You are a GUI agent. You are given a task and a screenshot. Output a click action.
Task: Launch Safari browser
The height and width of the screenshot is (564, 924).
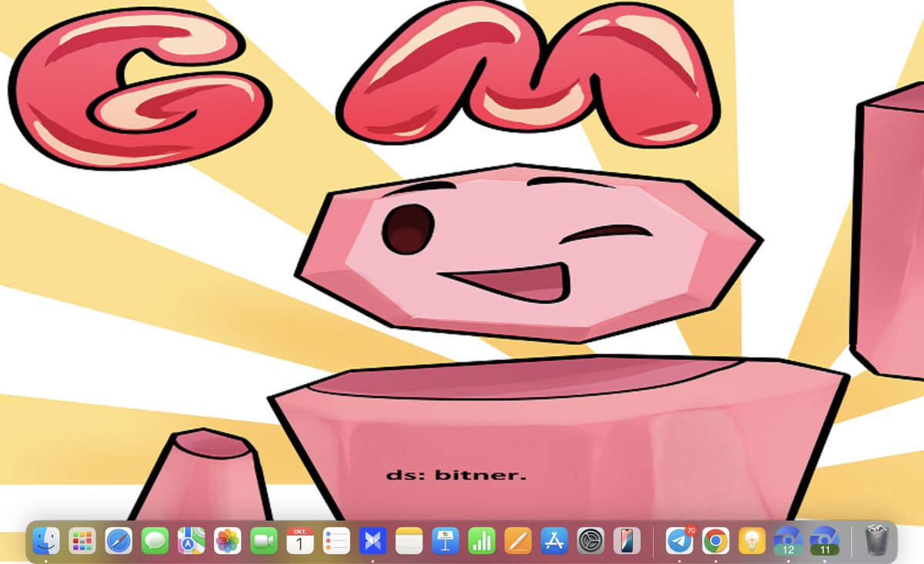(x=119, y=541)
